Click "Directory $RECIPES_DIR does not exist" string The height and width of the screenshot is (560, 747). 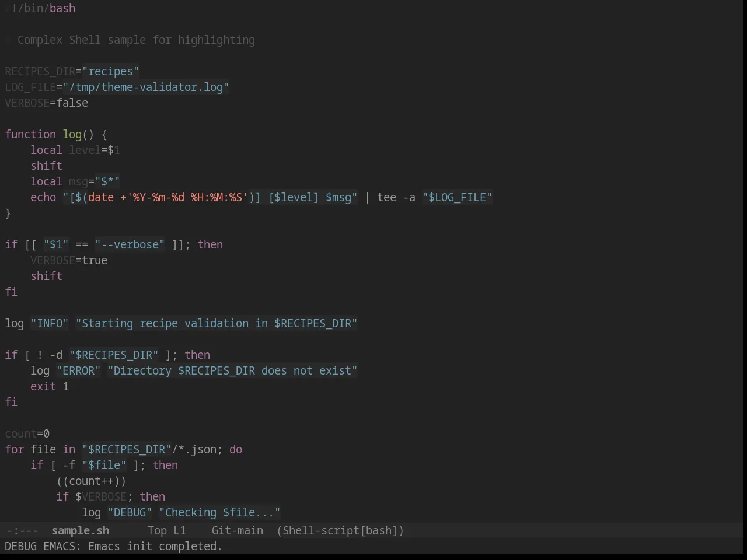(232, 370)
